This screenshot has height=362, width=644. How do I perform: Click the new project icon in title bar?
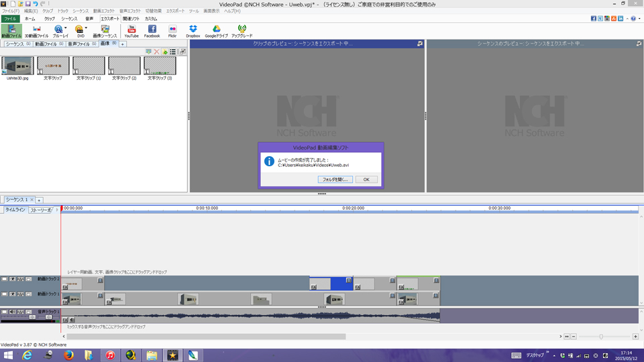[x=13, y=4]
